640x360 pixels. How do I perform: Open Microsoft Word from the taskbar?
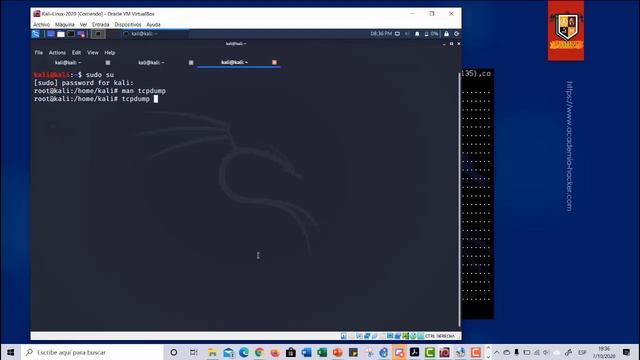pyautogui.click(x=306, y=352)
